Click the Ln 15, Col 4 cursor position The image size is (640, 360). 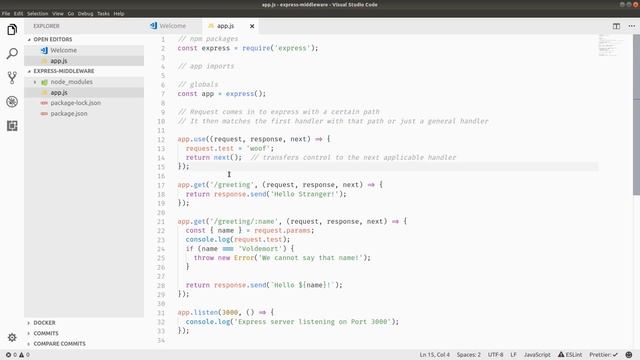tap(434, 355)
